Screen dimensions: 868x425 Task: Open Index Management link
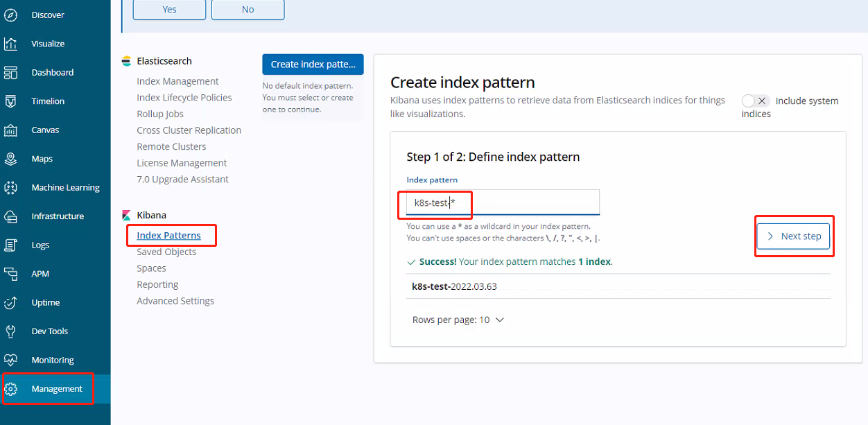click(177, 81)
